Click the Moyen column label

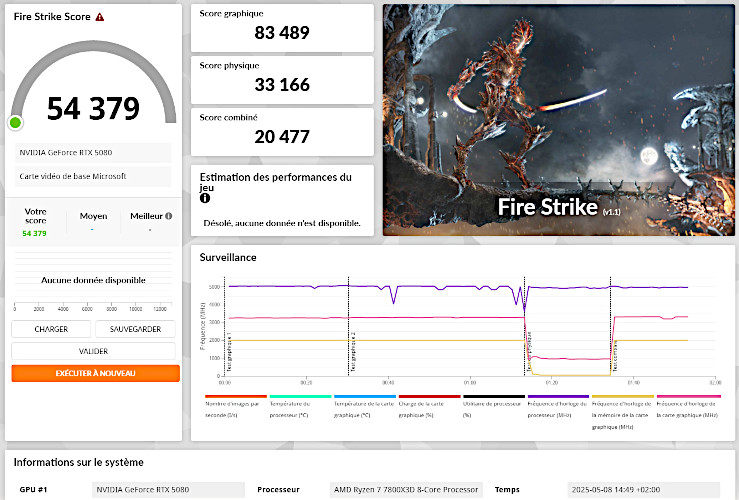93,216
